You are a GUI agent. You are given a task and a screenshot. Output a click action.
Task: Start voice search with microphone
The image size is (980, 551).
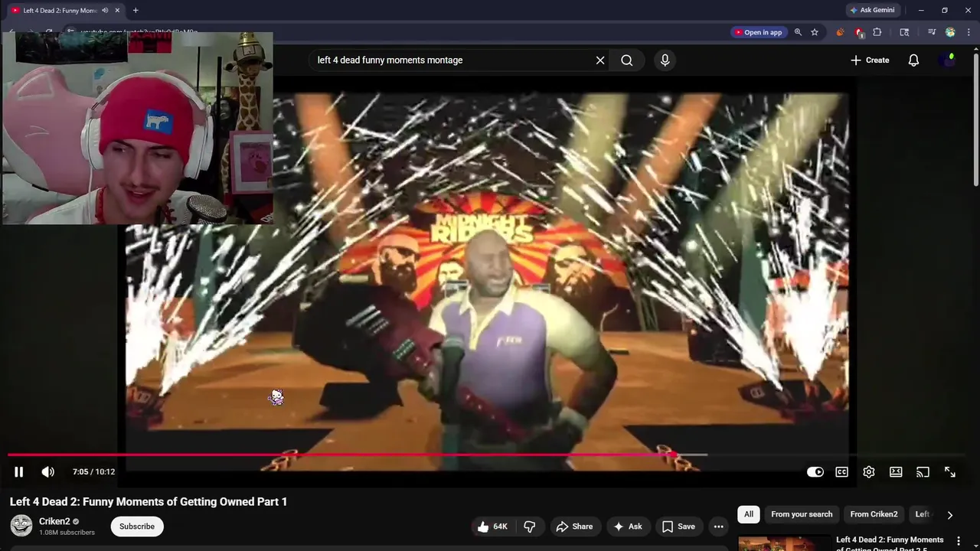665,60
